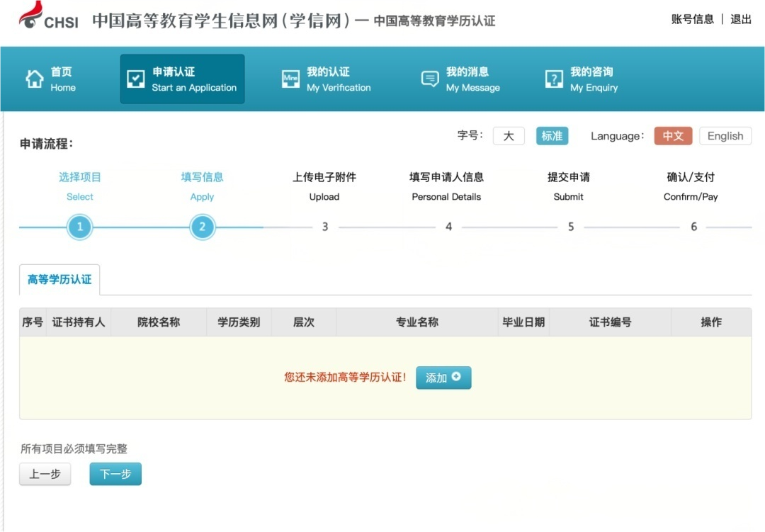Click the 证书编号 column header
The width and height of the screenshot is (765, 532).
tap(610, 322)
